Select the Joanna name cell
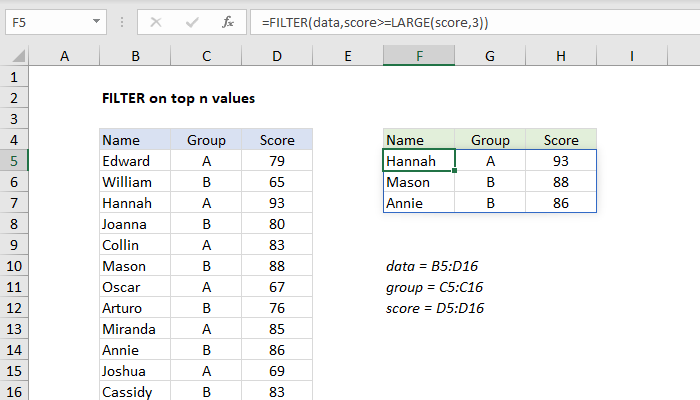The height and width of the screenshot is (400, 700). tap(135, 224)
